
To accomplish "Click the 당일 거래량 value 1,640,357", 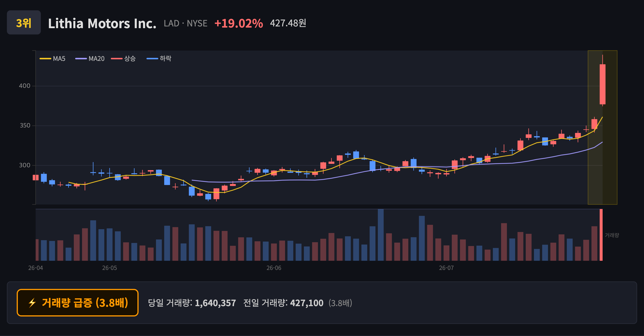I will point(215,303).
